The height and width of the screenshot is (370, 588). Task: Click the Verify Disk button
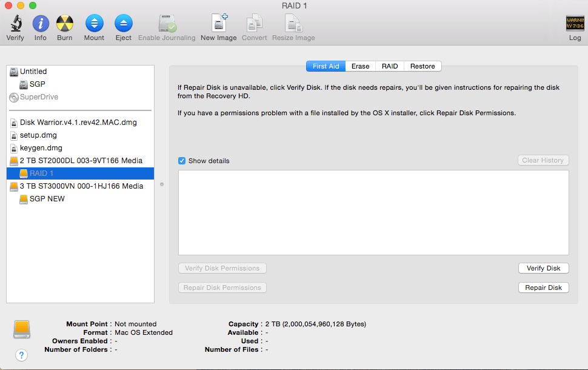pos(543,267)
